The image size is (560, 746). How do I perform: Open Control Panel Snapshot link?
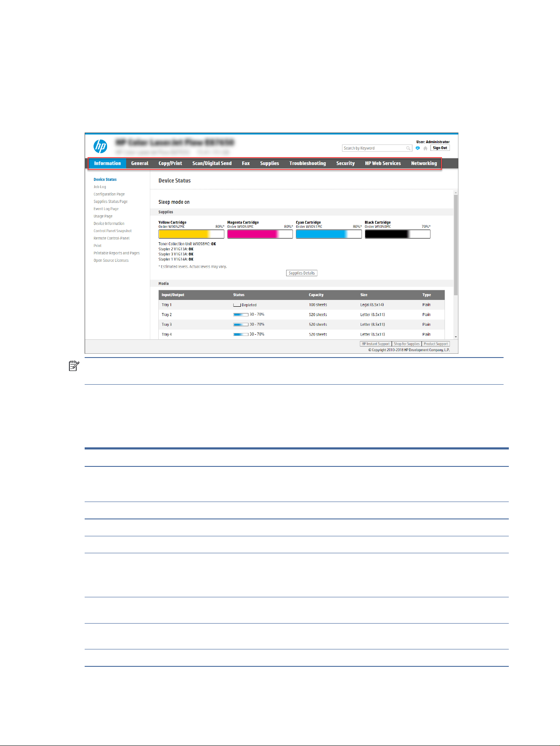coord(113,231)
